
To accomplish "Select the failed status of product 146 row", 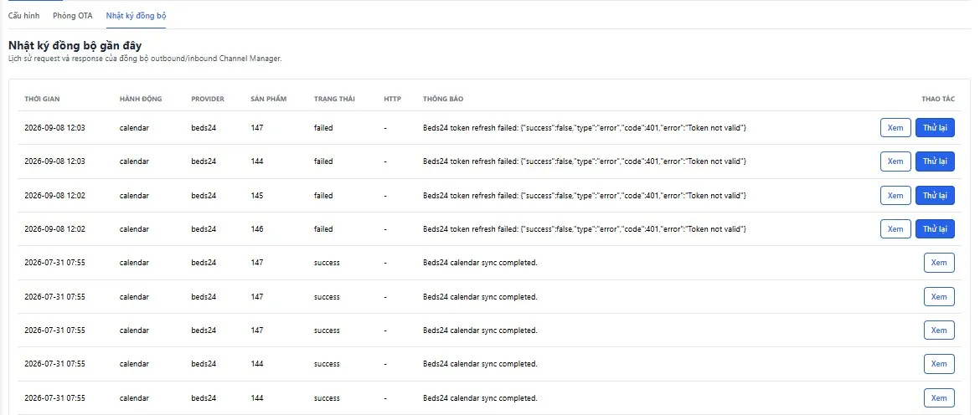I will point(323,229).
